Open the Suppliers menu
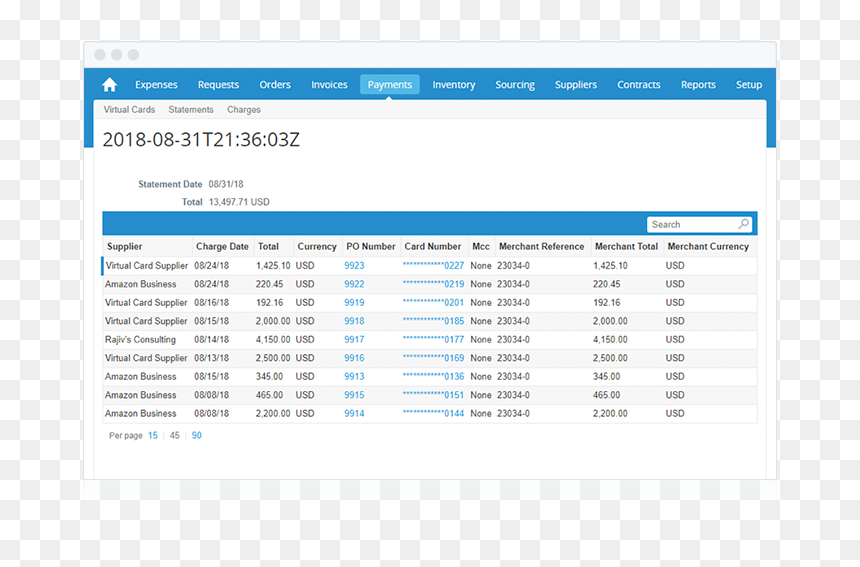The image size is (860, 567). tap(575, 84)
